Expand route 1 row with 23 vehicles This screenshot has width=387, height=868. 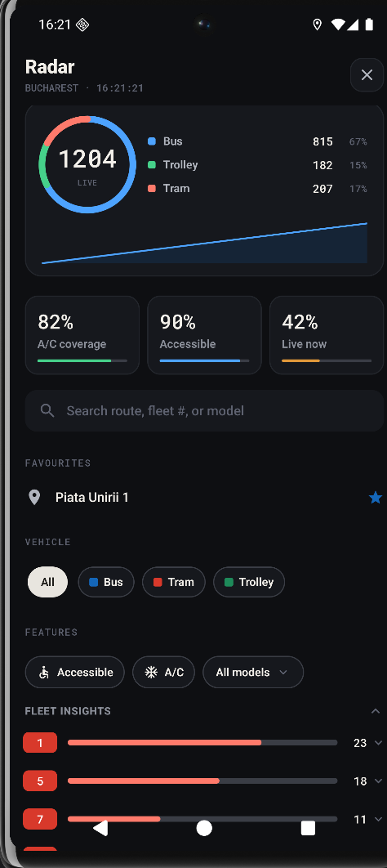pos(378,743)
